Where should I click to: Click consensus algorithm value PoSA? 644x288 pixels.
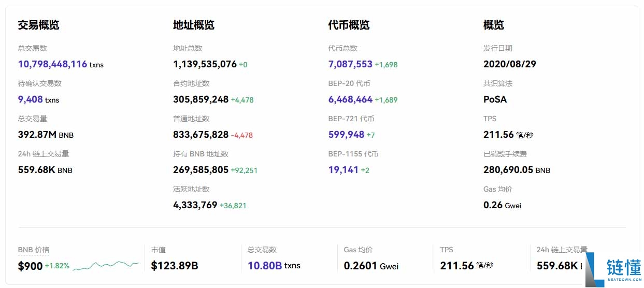[x=495, y=99]
